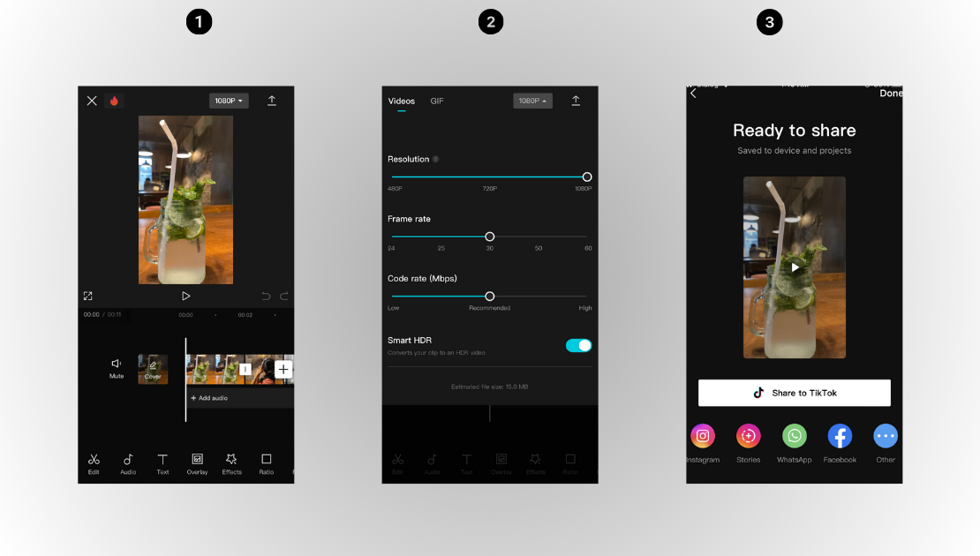The width and height of the screenshot is (980, 556).
Task: Set the Code rate slider to High
Action: [x=586, y=297]
